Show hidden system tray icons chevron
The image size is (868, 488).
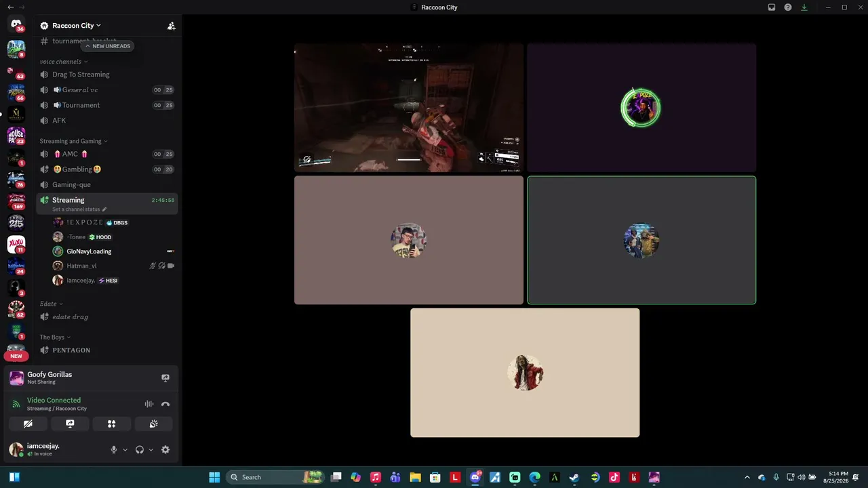pos(747,477)
